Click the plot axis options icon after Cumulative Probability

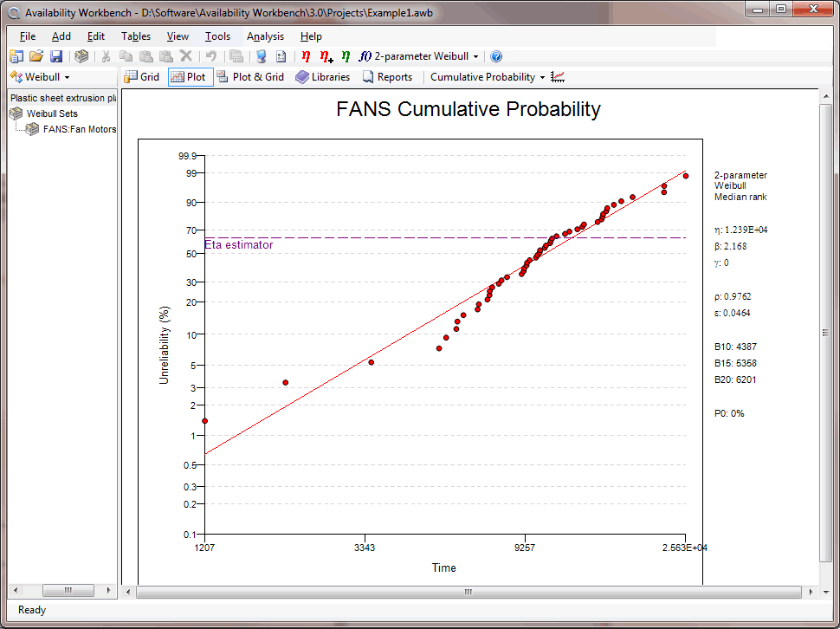click(x=558, y=77)
